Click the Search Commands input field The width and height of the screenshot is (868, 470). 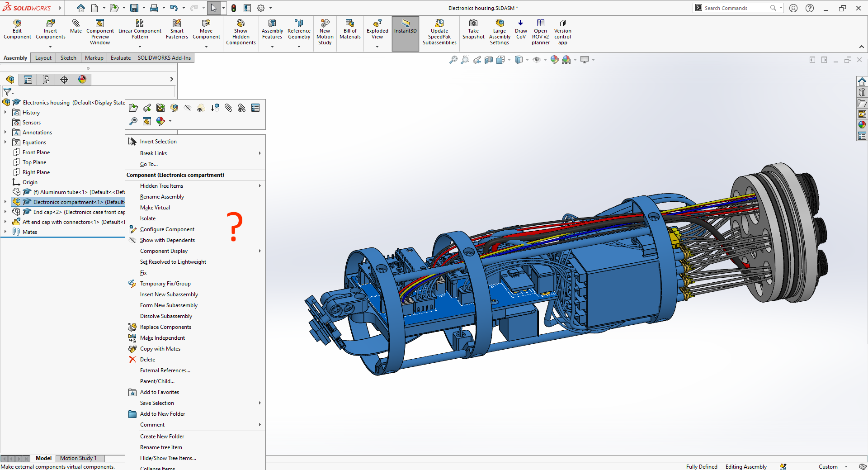(x=736, y=8)
